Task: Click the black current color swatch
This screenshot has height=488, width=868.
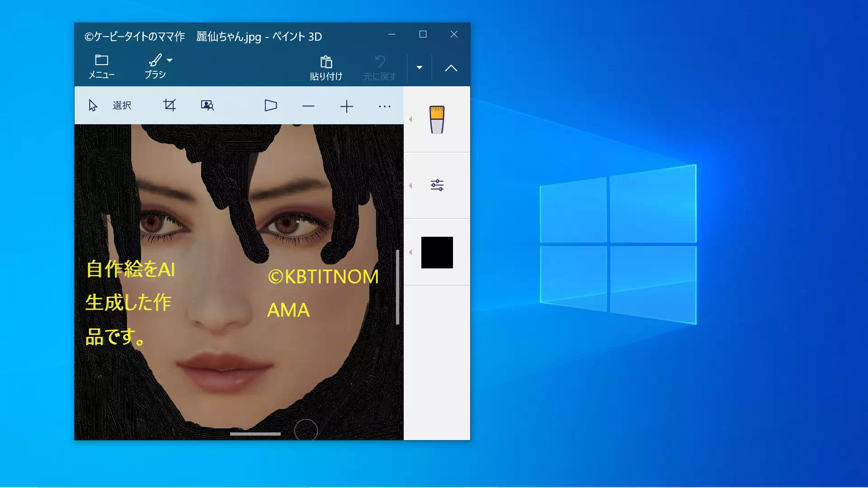Action: click(x=437, y=252)
